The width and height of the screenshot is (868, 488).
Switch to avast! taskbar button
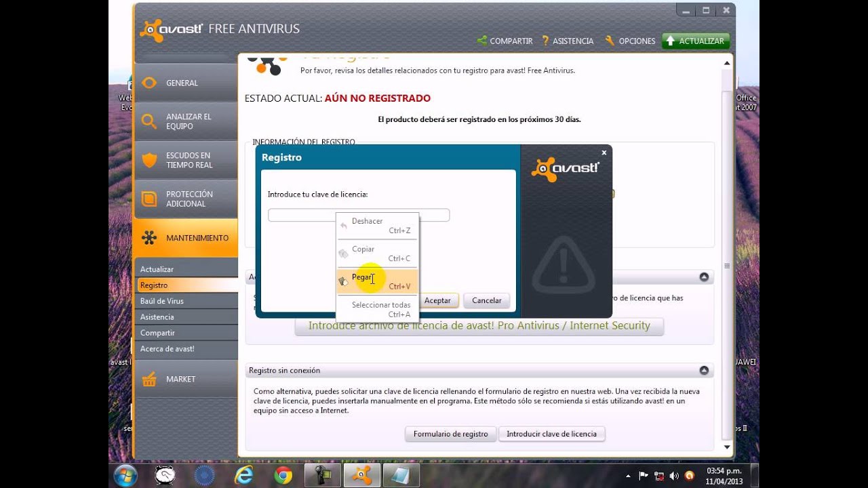(361, 475)
